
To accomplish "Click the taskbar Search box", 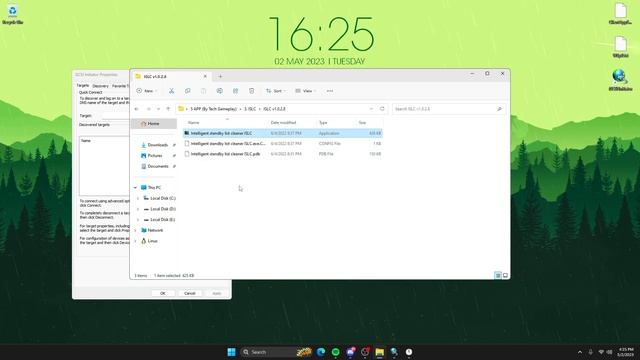I will [276, 352].
